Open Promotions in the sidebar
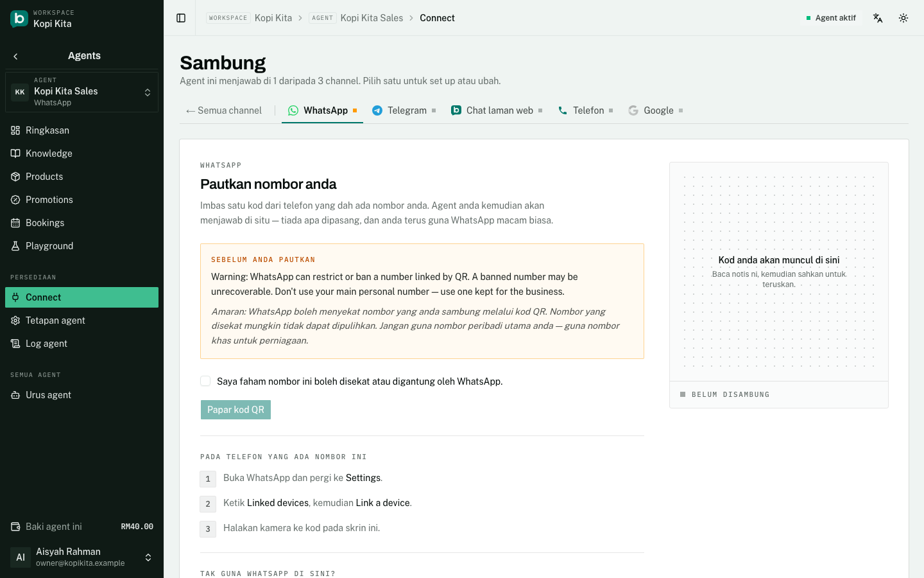The image size is (924, 578). pos(81,200)
